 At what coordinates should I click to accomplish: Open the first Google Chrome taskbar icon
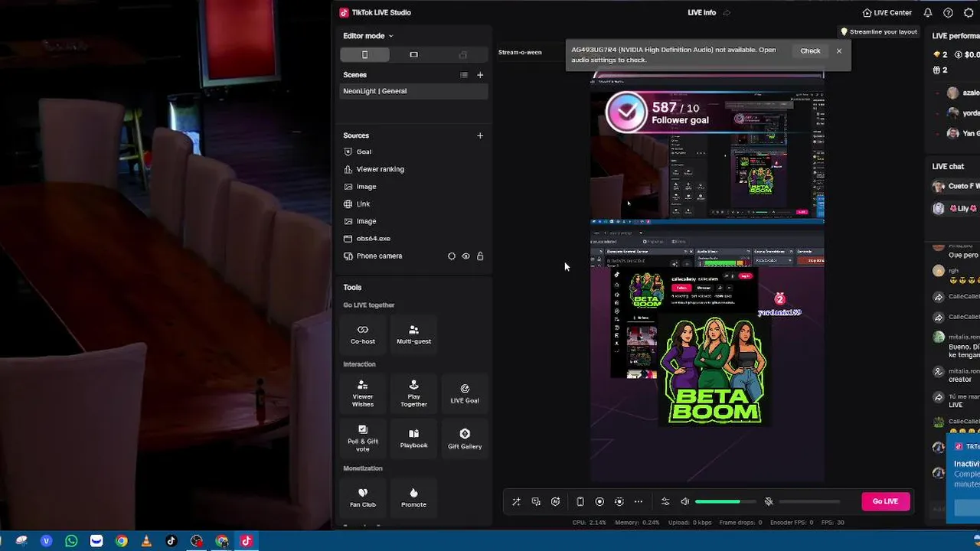point(121,541)
